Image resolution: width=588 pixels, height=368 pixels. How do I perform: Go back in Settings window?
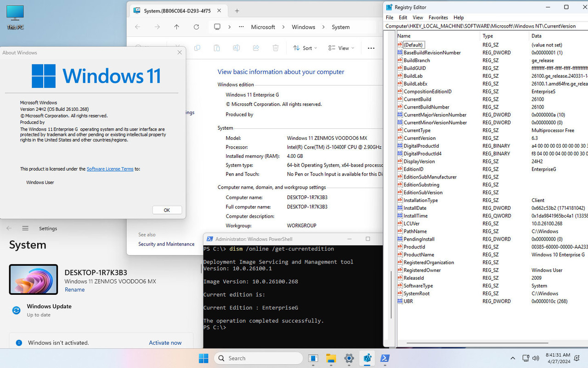pyautogui.click(x=9, y=228)
